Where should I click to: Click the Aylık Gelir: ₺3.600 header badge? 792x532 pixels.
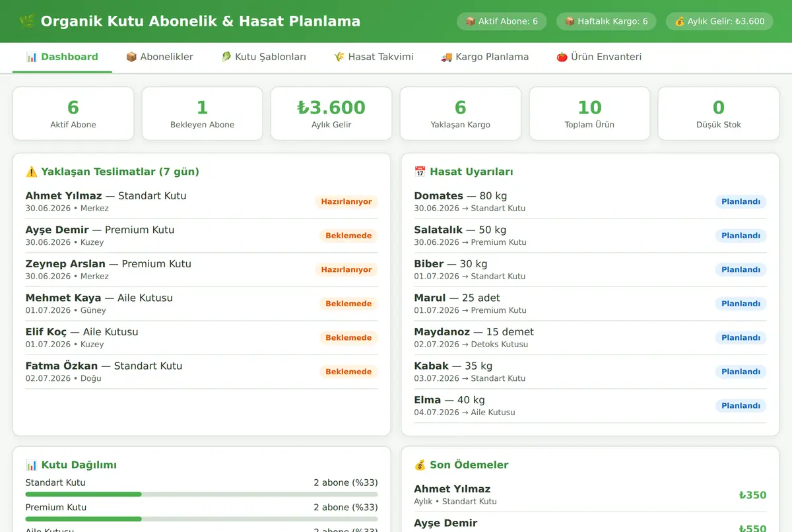pyautogui.click(x=719, y=21)
